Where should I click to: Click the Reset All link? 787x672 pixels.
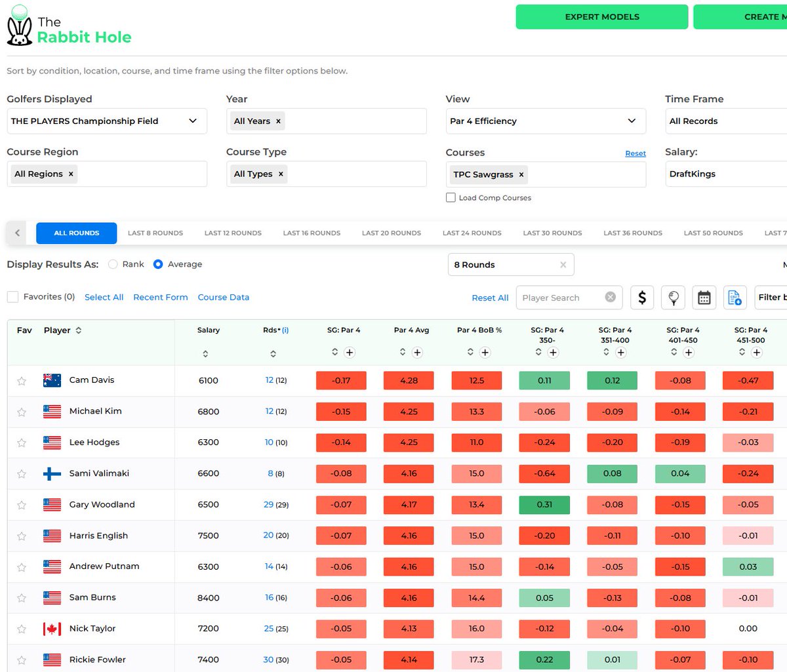[490, 298]
